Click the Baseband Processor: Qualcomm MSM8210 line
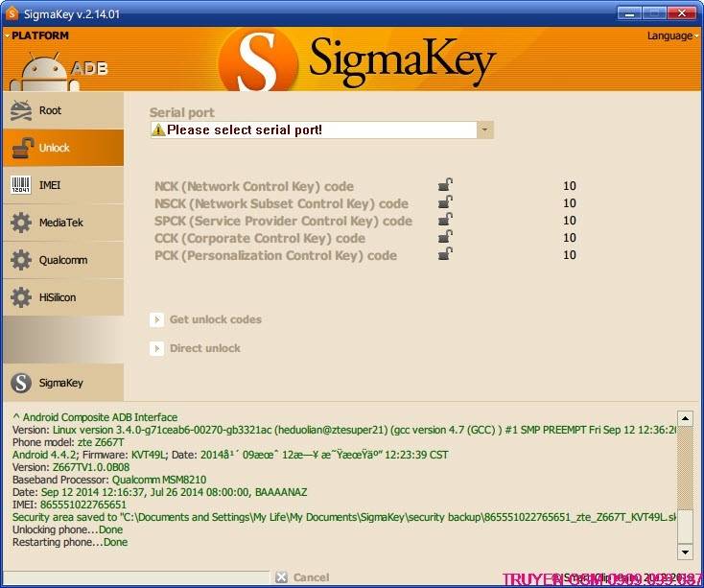 109,480
